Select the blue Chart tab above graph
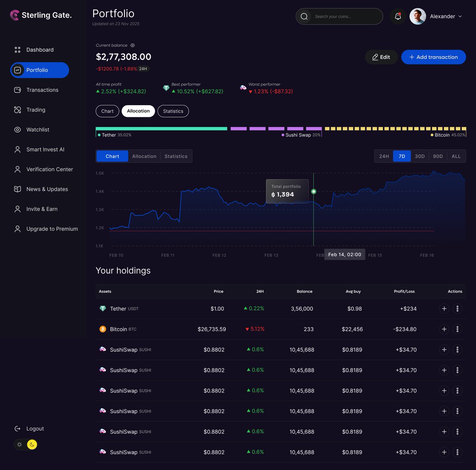The height and width of the screenshot is (470, 476). (112, 156)
